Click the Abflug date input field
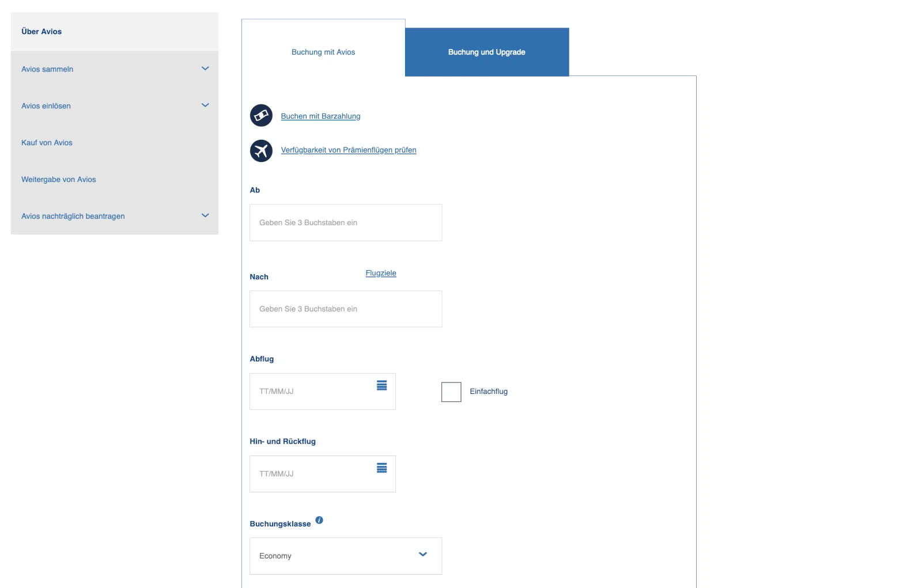 323,392
